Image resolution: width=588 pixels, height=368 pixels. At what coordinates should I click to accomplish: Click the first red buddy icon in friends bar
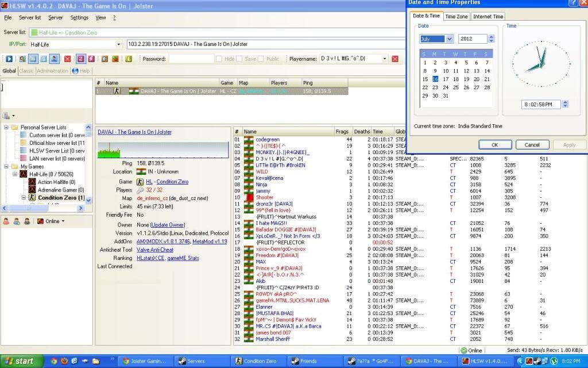(6, 221)
